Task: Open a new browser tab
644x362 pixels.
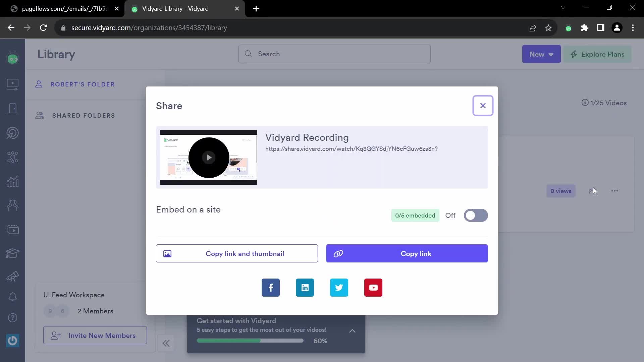Action: click(x=256, y=9)
